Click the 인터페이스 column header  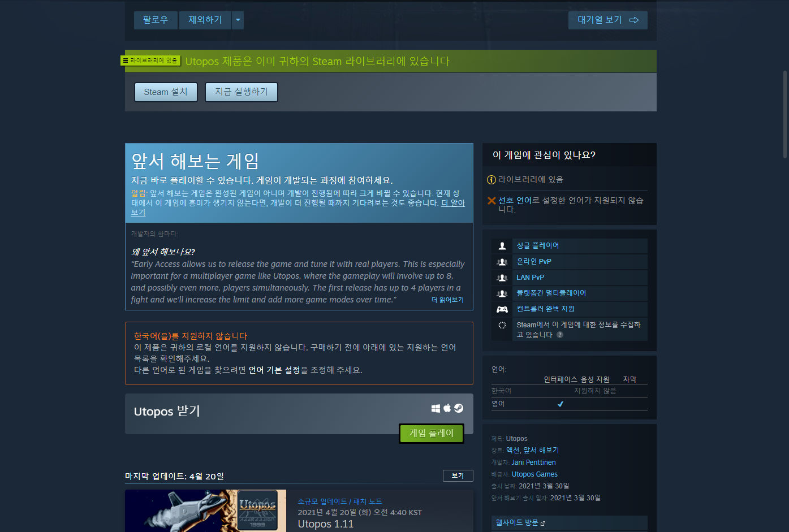click(x=561, y=379)
